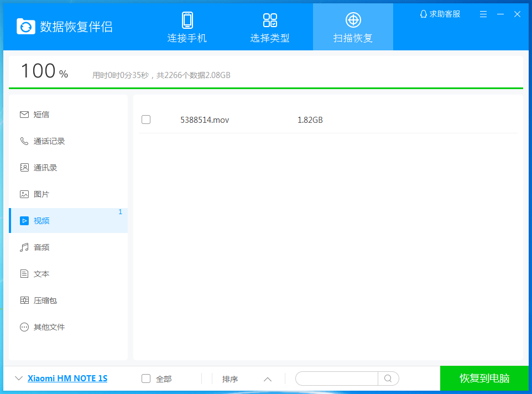The height and width of the screenshot is (394, 532).
Task: Minimize the data recovery window
Action: tap(500, 14)
